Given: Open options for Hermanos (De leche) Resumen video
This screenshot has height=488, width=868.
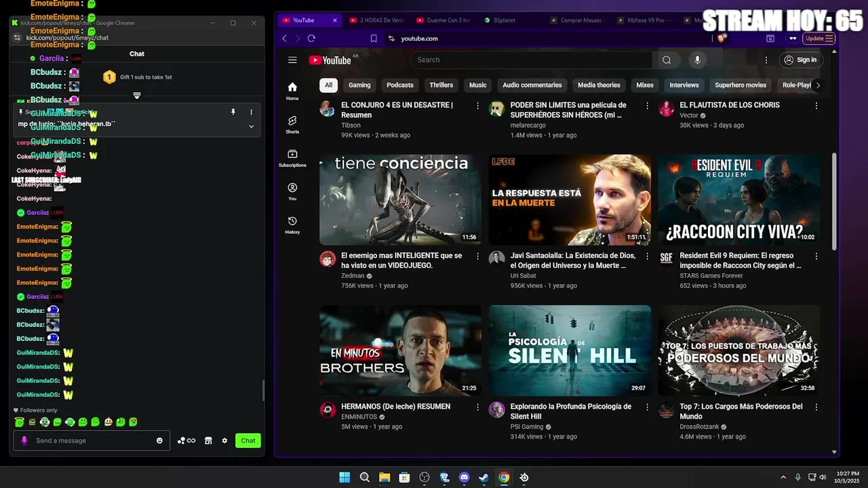Looking at the screenshot, I should click(x=477, y=407).
